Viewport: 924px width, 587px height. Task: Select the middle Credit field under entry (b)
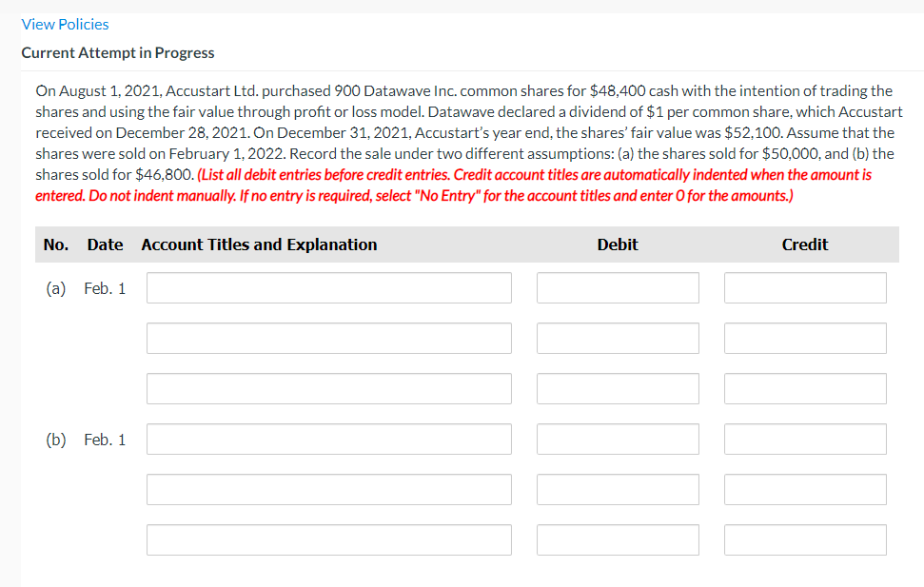coord(805,489)
